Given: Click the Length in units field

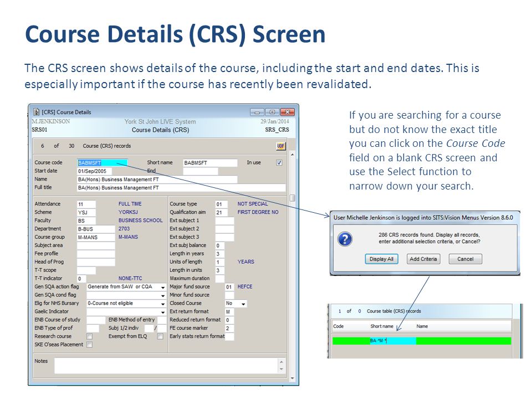Looking at the screenshot, I should [x=220, y=270].
